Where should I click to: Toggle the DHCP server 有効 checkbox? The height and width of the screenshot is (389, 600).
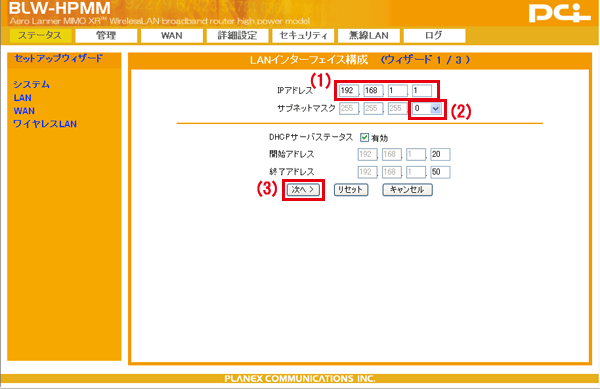364,137
